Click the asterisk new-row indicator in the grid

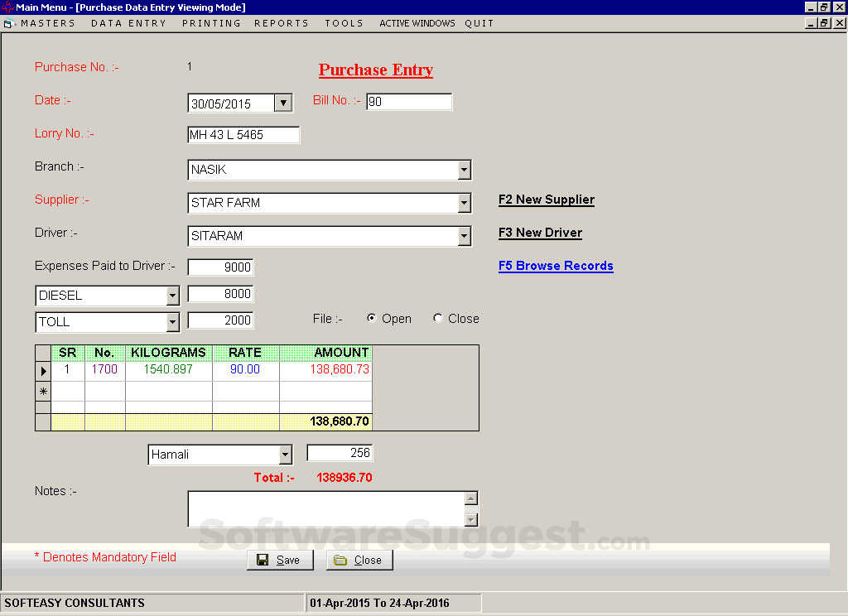tap(42, 390)
